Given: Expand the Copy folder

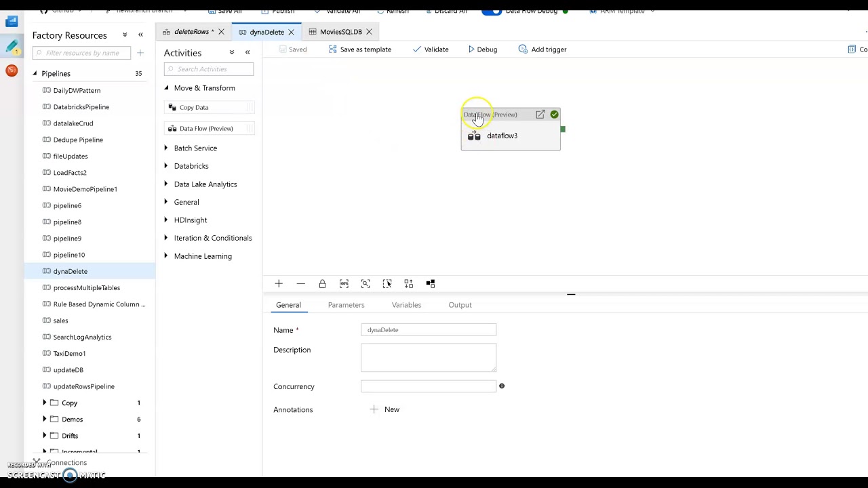Looking at the screenshot, I should [45, 403].
